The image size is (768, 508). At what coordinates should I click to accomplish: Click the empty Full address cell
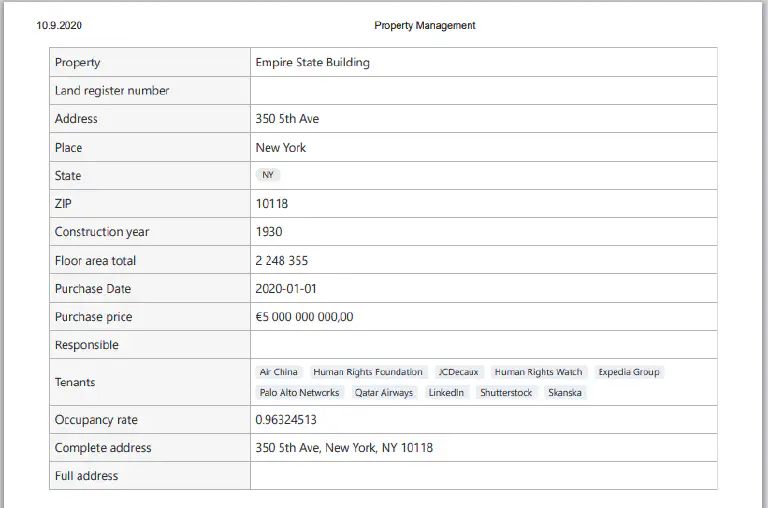coord(483,476)
